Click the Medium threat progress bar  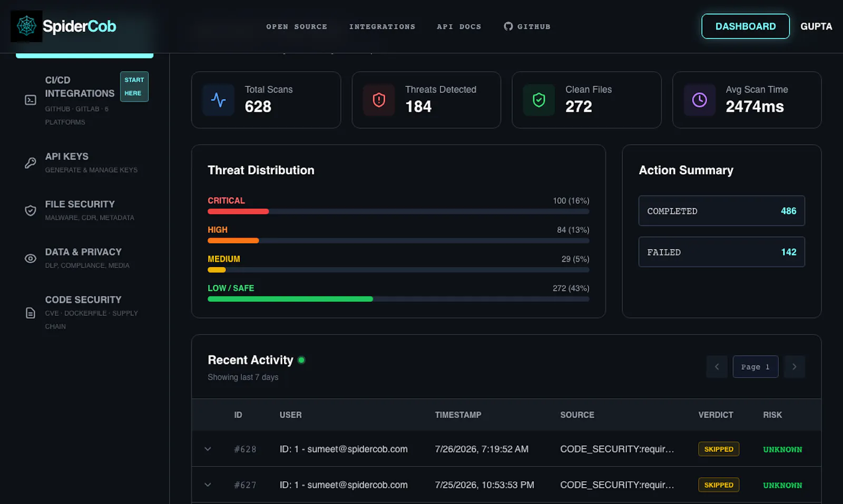click(x=398, y=270)
